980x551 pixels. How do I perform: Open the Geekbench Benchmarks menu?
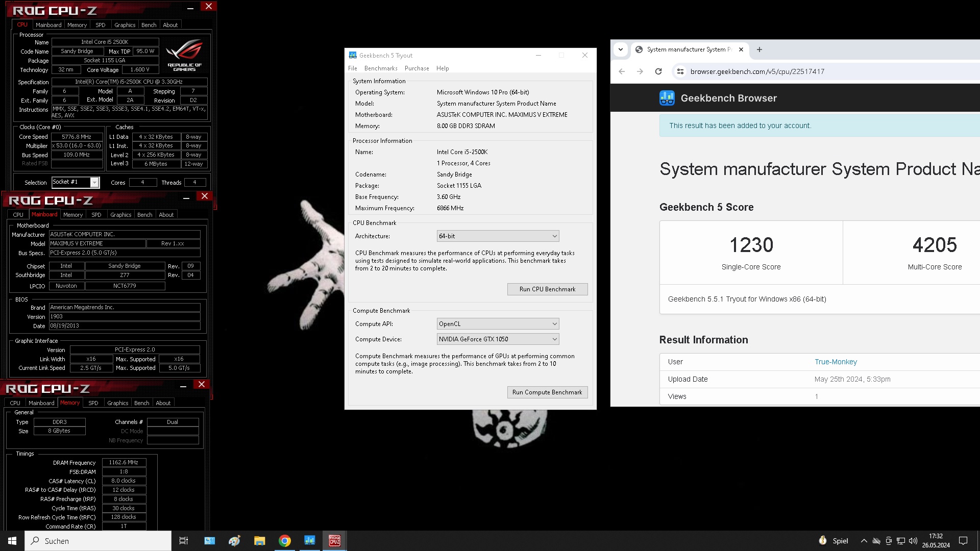(x=381, y=68)
